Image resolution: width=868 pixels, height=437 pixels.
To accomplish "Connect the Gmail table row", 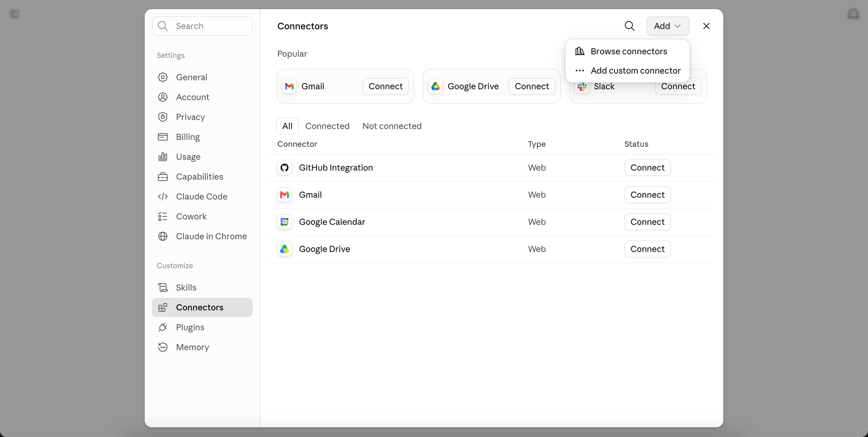I will pos(647,195).
